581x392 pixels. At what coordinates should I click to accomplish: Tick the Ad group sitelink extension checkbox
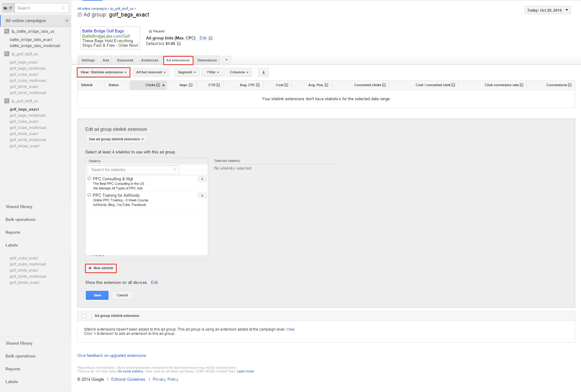pos(84,316)
